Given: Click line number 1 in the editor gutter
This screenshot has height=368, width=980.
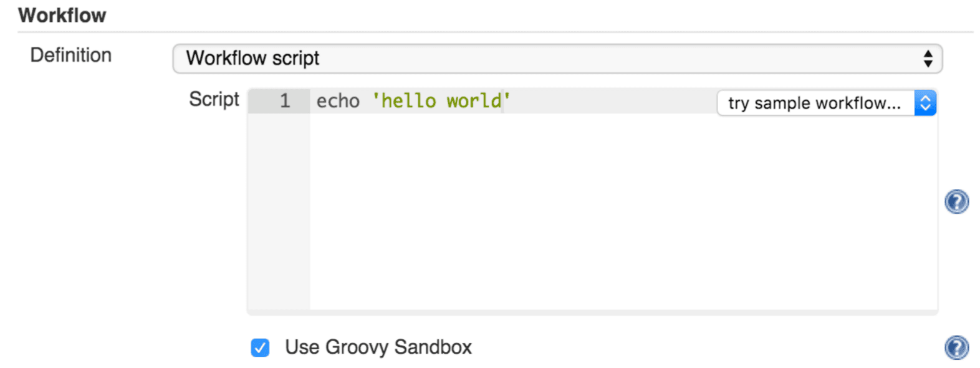Looking at the screenshot, I should (285, 101).
